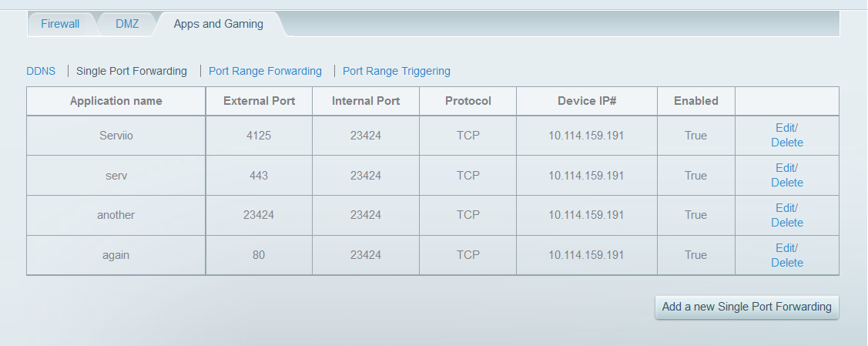Delete the Serviio forwarding rule

[x=786, y=143]
